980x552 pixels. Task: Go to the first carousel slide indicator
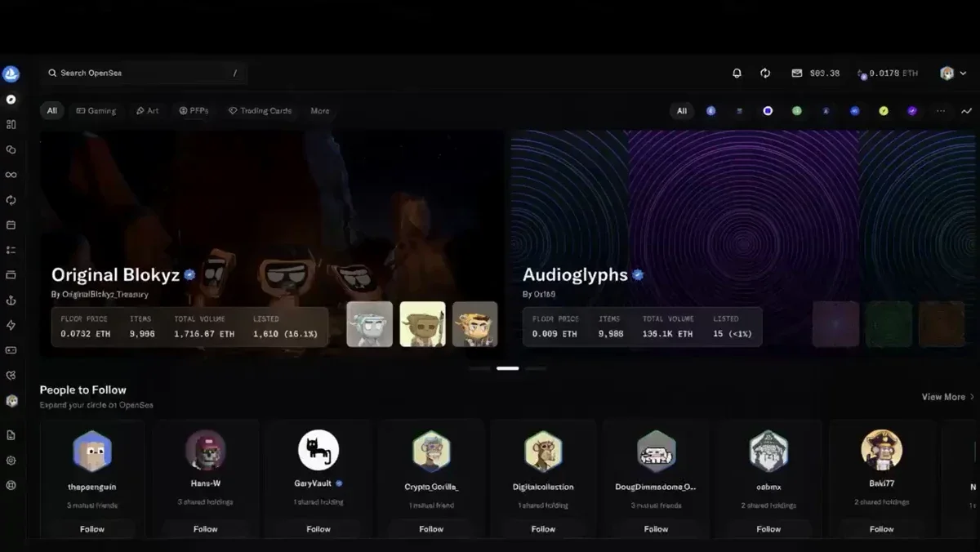pyautogui.click(x=480, y=368)
